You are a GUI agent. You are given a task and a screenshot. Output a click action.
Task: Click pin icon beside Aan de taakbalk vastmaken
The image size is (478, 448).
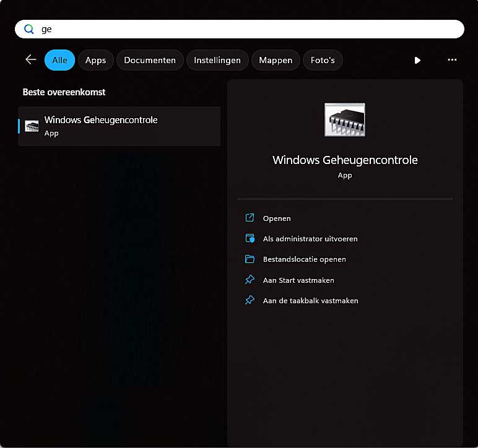[250, 301]
